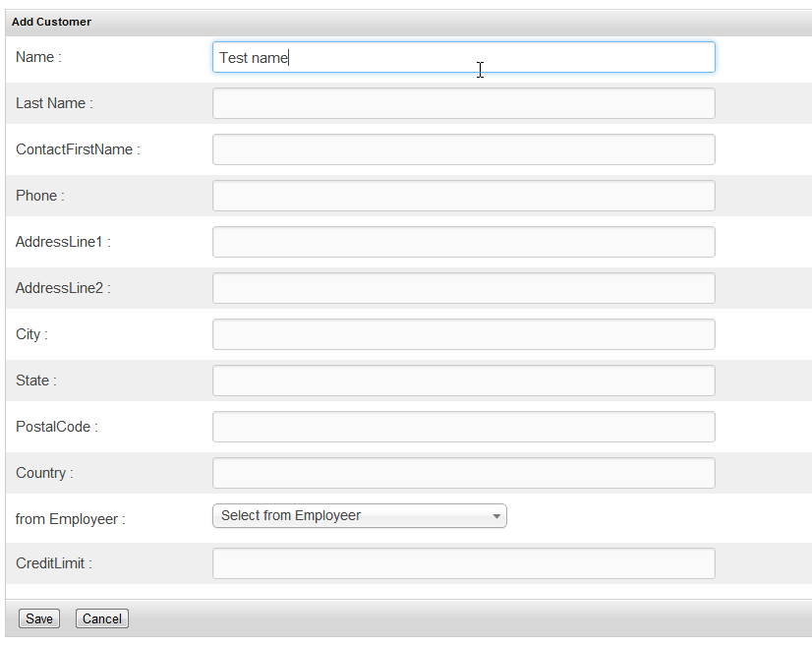Image resolution: width=812 pixels, height=645 pixels.
Task: Focus the PostalCode input box
Action: [463, 427]
